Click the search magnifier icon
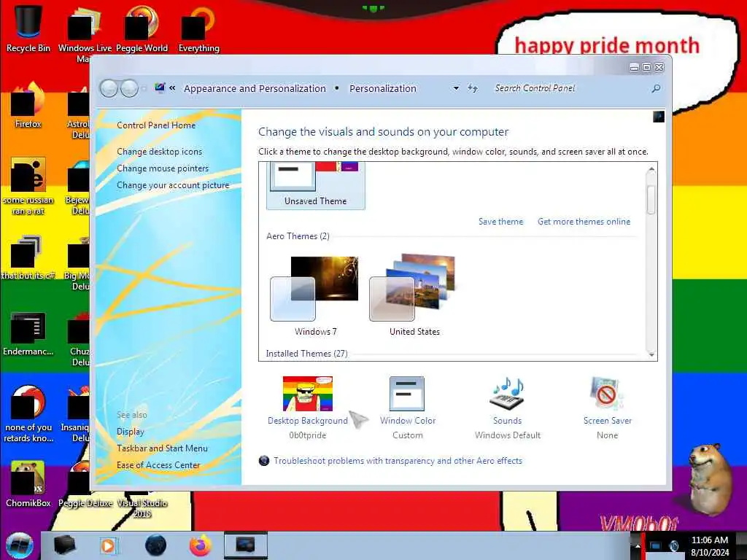 tap(656, 88)
